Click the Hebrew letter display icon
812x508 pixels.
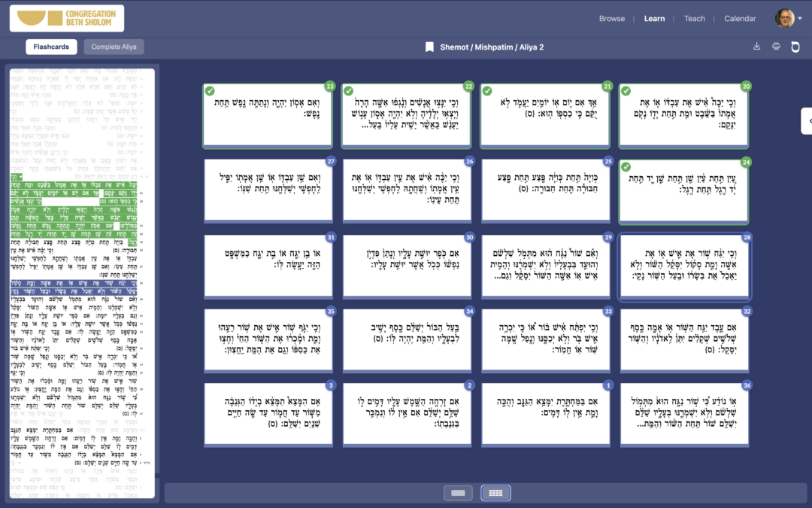click(x=795, y=46)
